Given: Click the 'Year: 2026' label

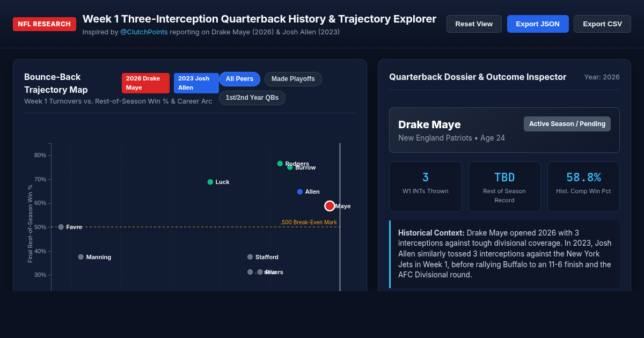Looking at the screenshot, I should click(x=602, y=77).
